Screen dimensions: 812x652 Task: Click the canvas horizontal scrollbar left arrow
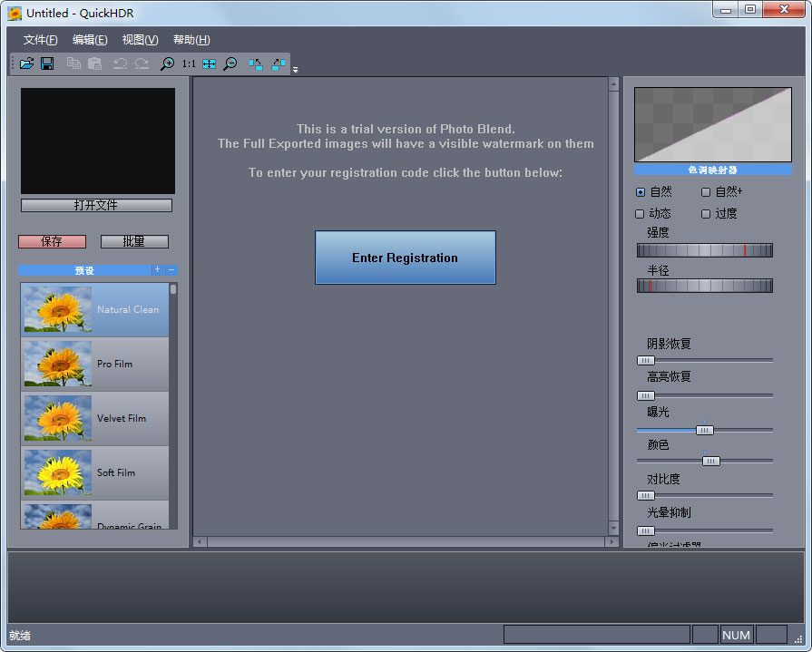pyautogui.click(x=201, y=541)
